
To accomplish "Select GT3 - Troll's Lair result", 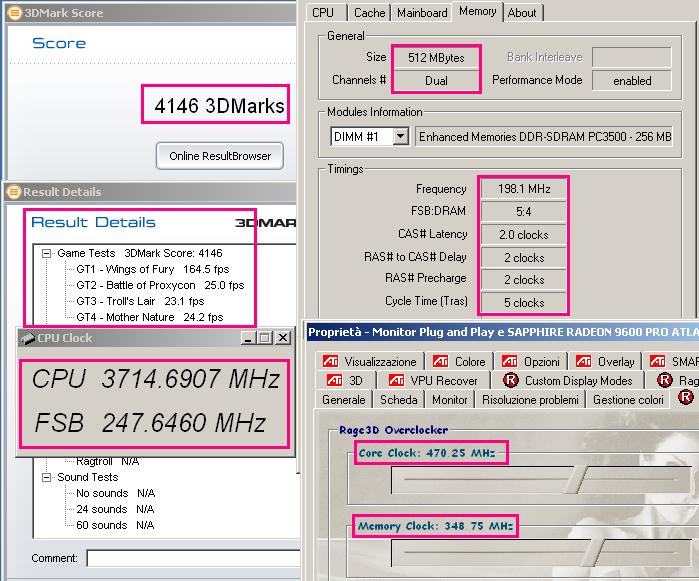I will pyautogui.click(x=140, y=301).
